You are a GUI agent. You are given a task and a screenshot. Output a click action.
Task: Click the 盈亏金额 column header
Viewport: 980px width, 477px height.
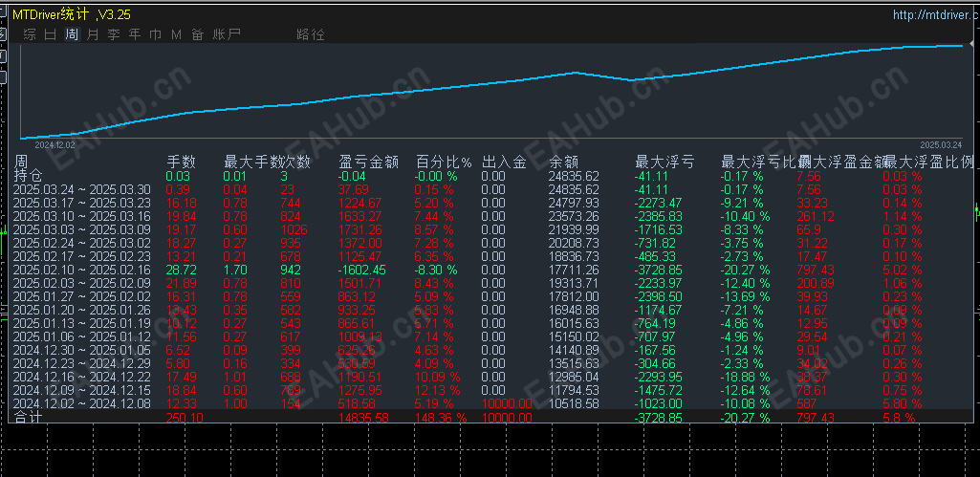(x=369, y=162)
